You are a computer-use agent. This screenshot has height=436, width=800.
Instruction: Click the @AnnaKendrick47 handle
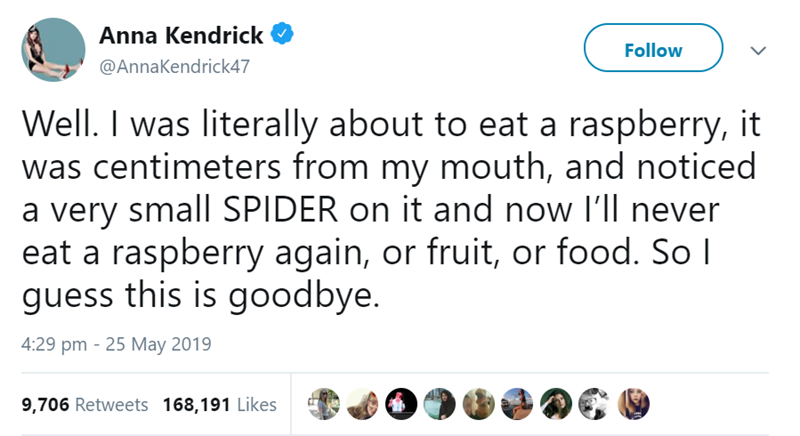point(174,66)
